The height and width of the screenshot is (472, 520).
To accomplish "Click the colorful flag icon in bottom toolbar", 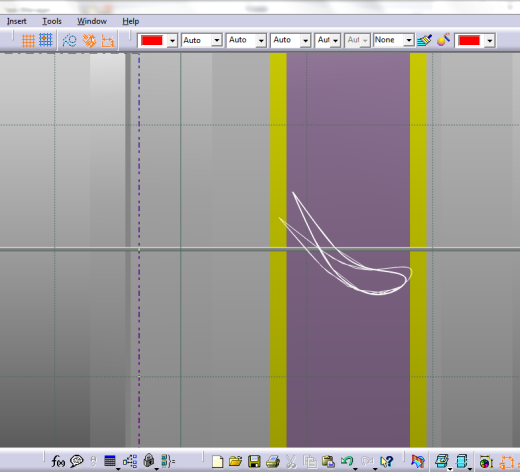I will point(418,461).
